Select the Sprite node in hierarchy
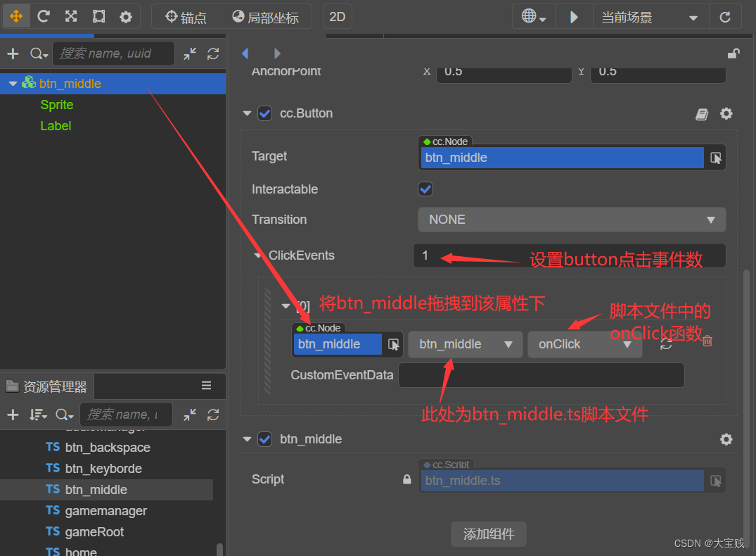This screenshot has width=756, height=556. pyautogui.click(x=57, y=105)
